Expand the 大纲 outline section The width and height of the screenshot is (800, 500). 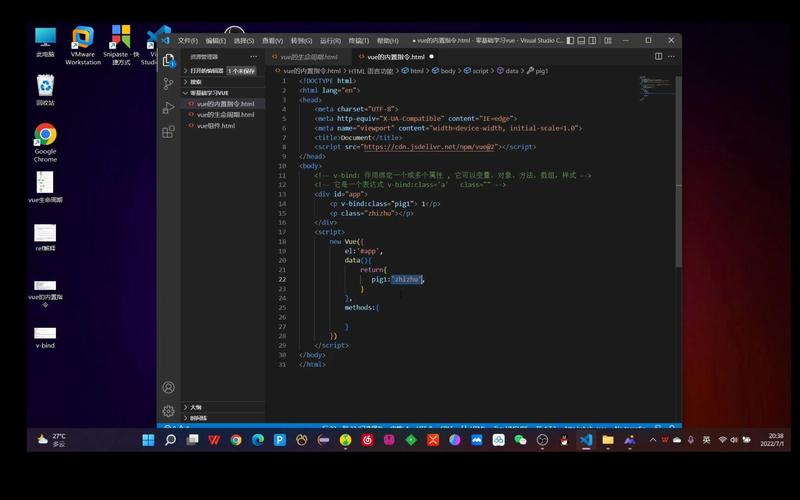[x=223, y=407]
